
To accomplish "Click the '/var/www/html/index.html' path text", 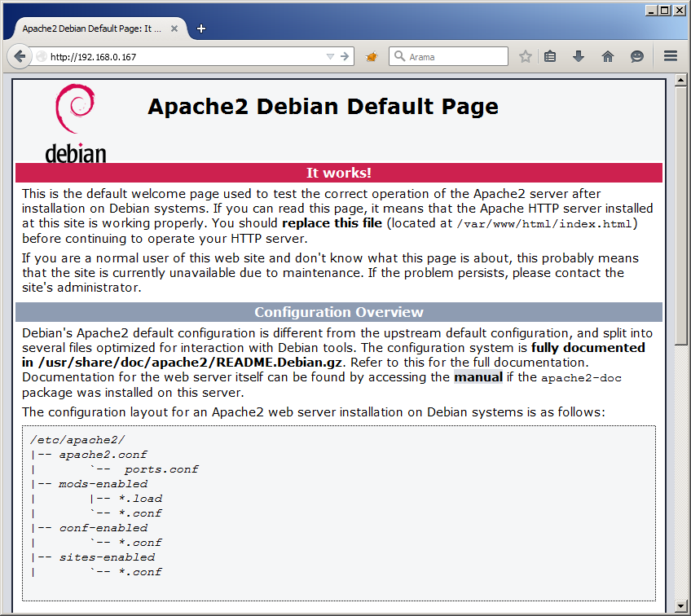I will click(x=544, y=224).
